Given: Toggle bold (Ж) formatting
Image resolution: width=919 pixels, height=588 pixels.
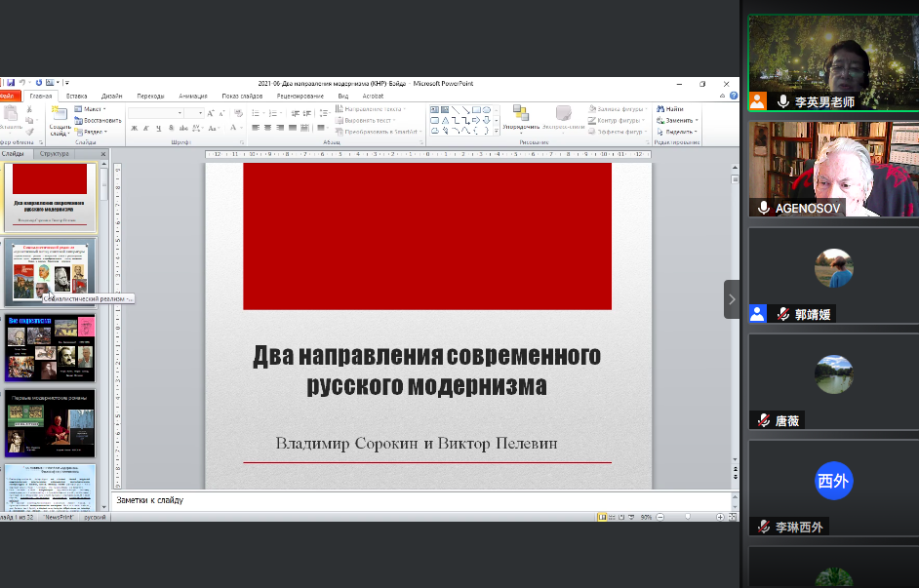Looking at the screenshot, I should click(133, 128).
